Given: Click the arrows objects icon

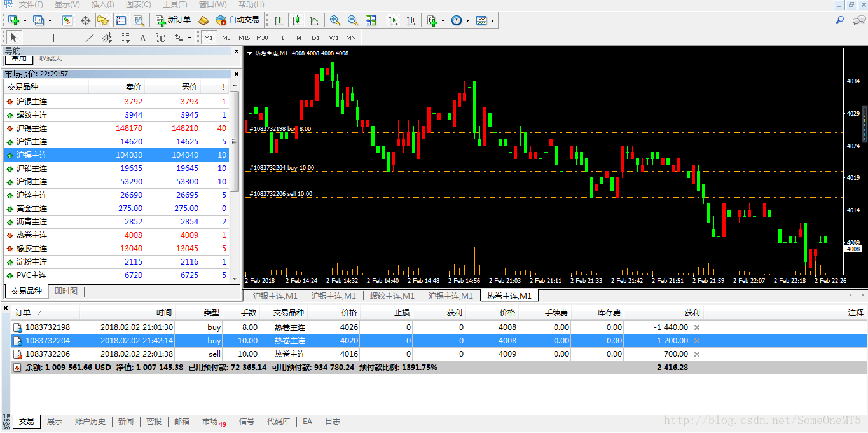Looking at the screenshot, I should [178, 38].
